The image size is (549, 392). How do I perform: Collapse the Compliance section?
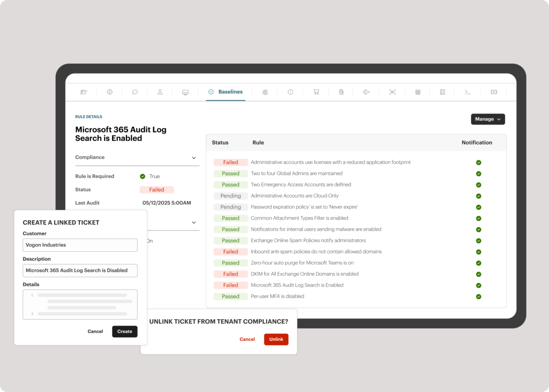point(194,158)
